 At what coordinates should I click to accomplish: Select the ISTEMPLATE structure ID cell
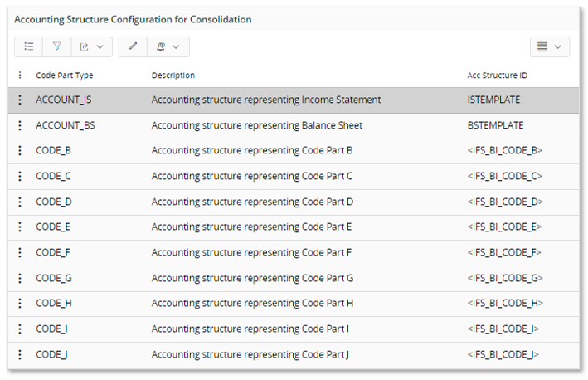(493, 100)
